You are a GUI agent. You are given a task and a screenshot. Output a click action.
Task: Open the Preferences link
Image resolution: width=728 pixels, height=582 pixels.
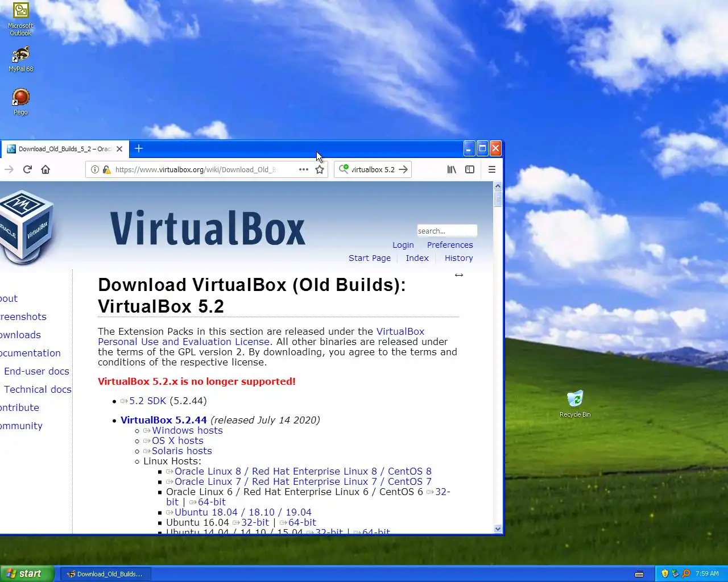450,245
